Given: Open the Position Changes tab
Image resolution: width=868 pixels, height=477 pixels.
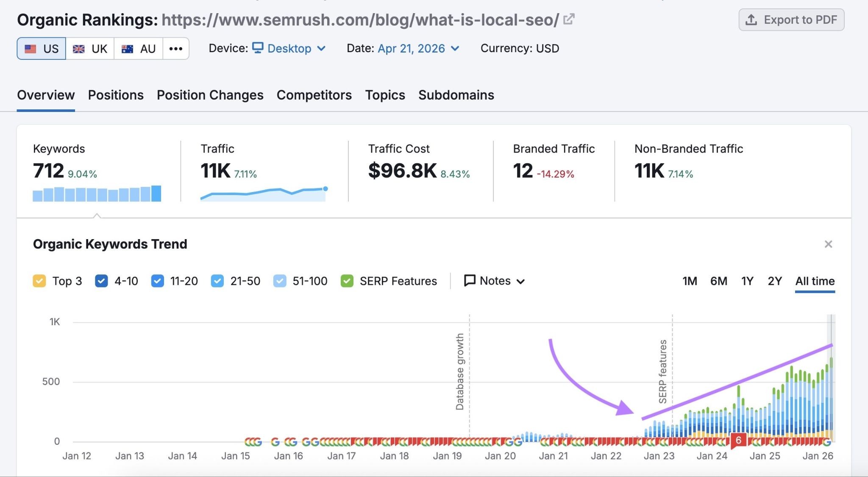Looking at the screenshot, I should [x=210, y=95].
